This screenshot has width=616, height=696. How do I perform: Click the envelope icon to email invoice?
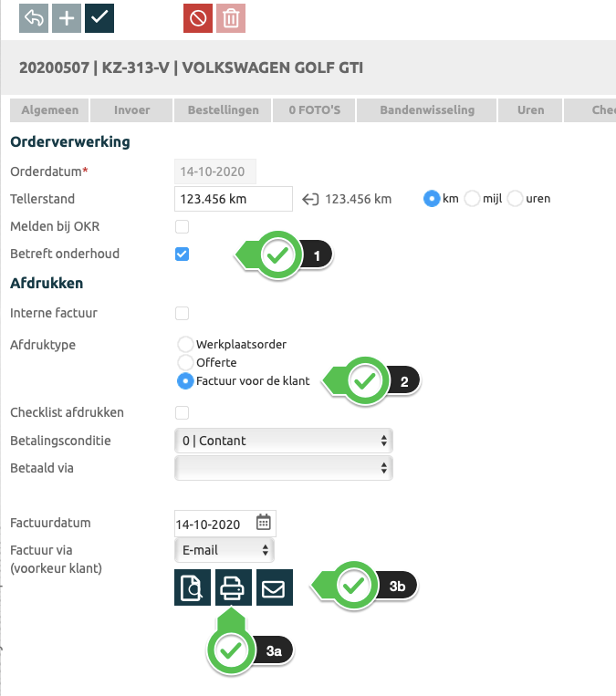[275, 588]
